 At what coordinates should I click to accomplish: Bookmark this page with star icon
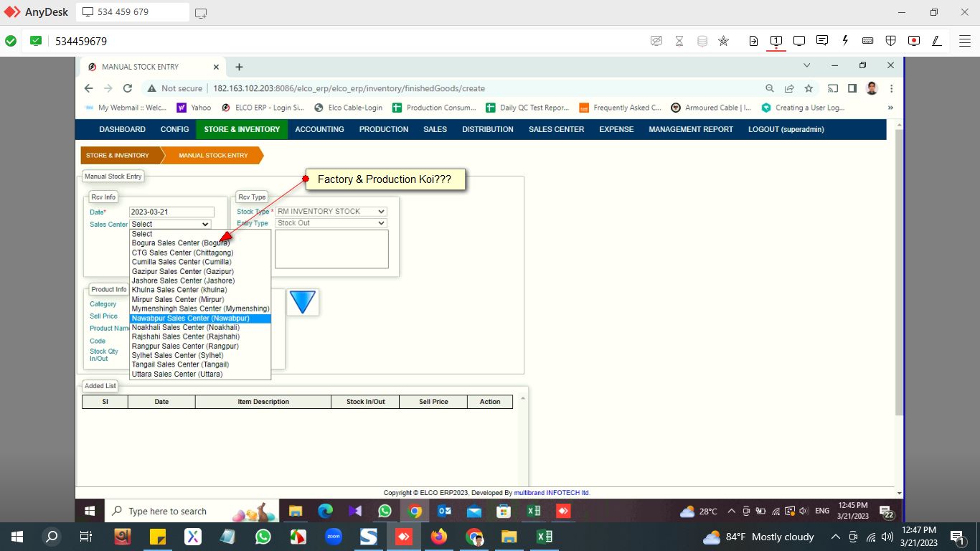(x=809, y=88)
